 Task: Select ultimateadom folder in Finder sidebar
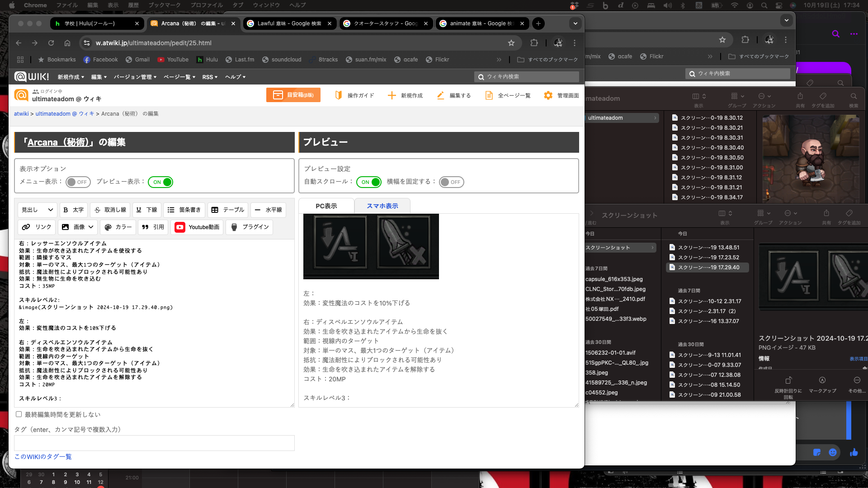(x=622, y=118)
